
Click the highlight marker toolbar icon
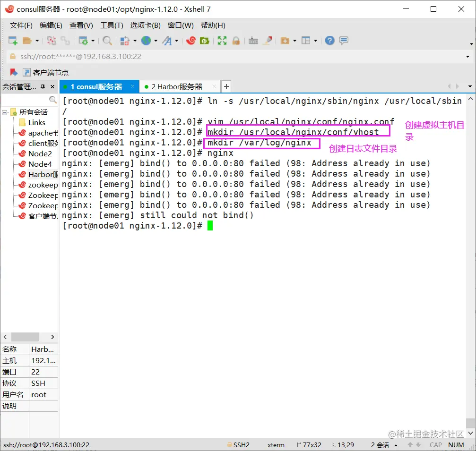268,41
